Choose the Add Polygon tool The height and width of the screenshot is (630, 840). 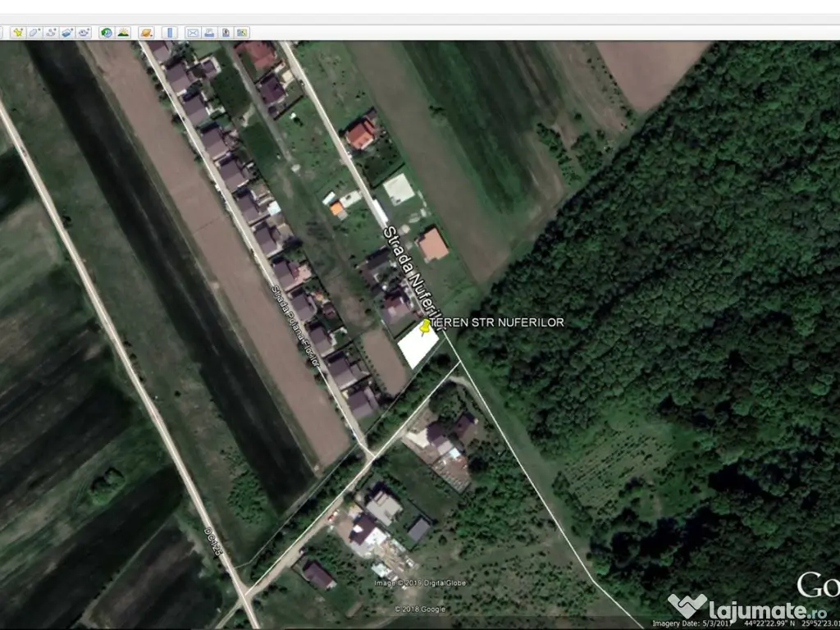(x=34, y=33)
